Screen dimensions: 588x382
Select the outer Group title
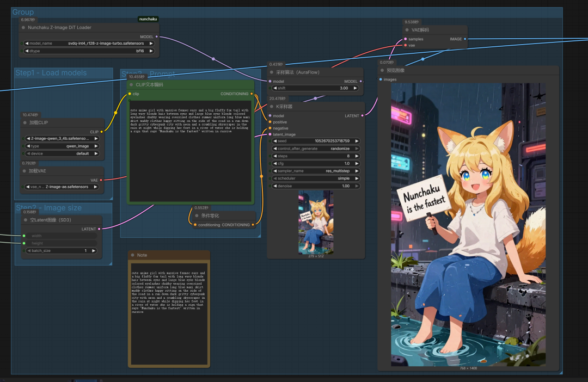23,12
